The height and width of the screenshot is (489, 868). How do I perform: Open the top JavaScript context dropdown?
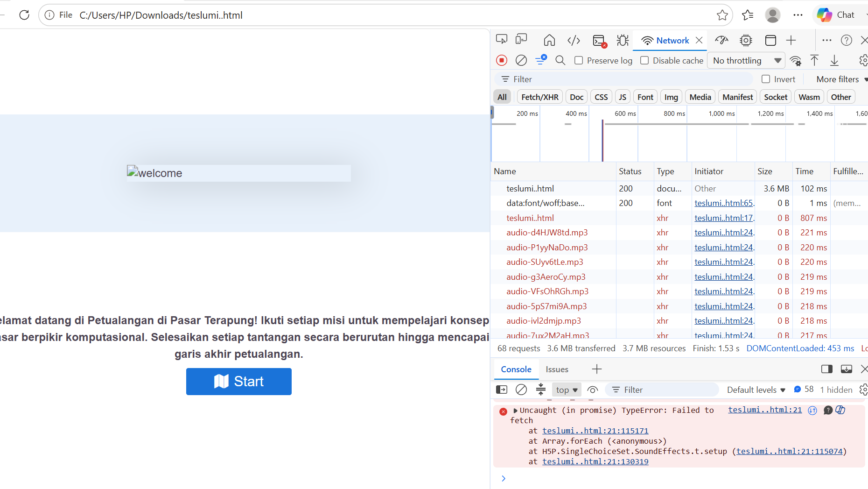click(567, 390)
